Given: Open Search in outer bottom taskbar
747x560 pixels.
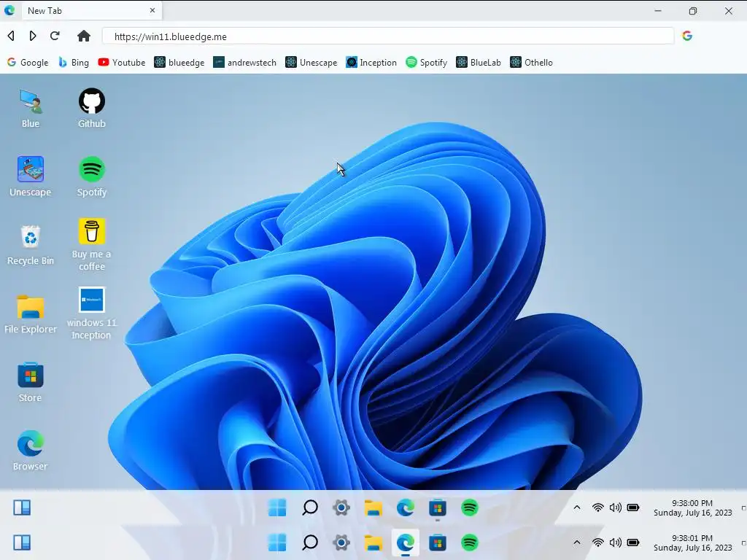Looking at the screenshot, I should 309,542.
